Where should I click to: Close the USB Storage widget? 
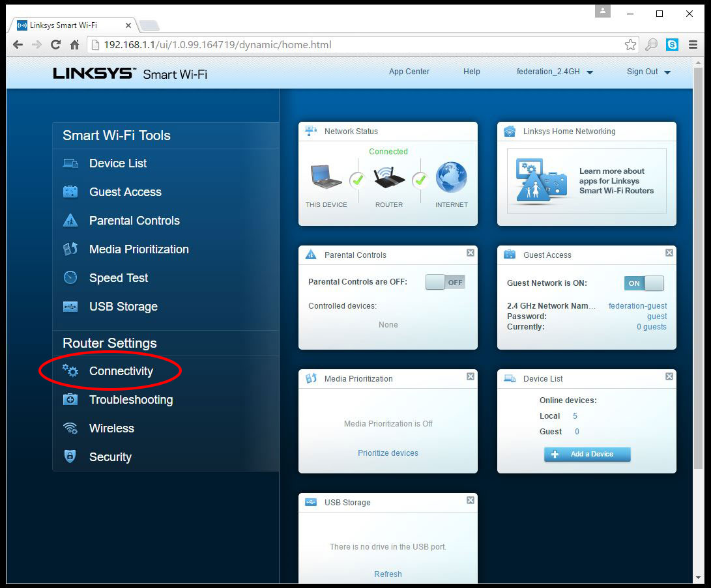click(471, 500)
